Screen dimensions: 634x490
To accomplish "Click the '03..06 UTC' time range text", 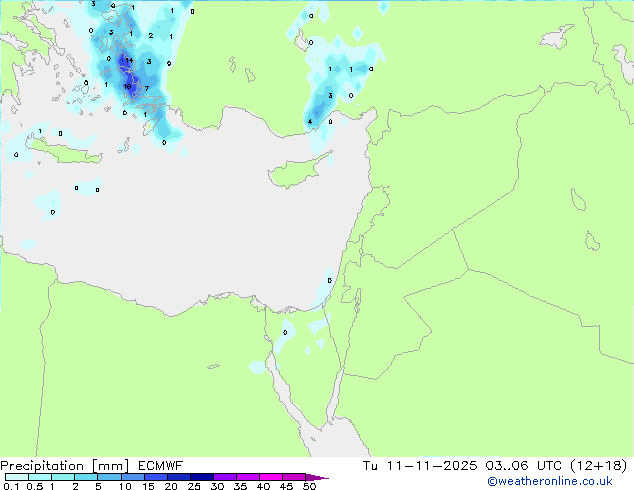I will pyautogui.click(x=524, y=466).
